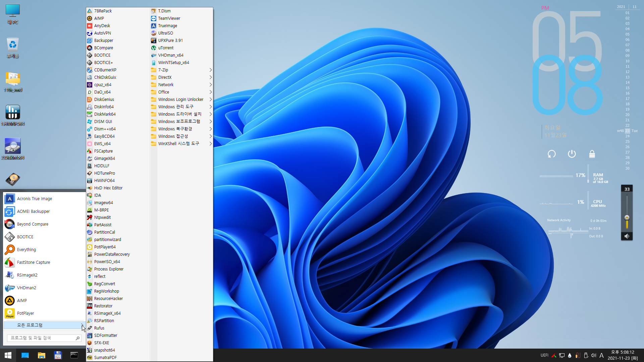Viewport: 644px width, 362px height.
Task: Open the command prompt taskbar icon
Action: point(74,355)
